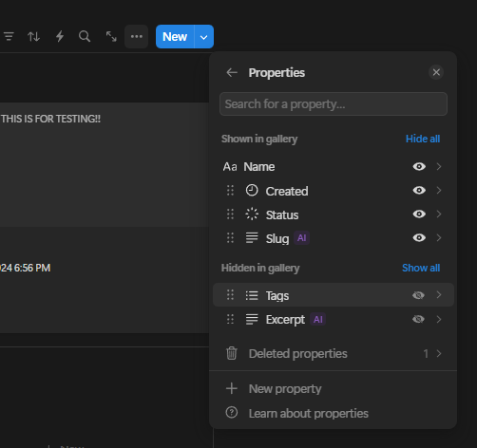
Task: Expand the Excerpt property chevron
Action: [x=439, y=319]
